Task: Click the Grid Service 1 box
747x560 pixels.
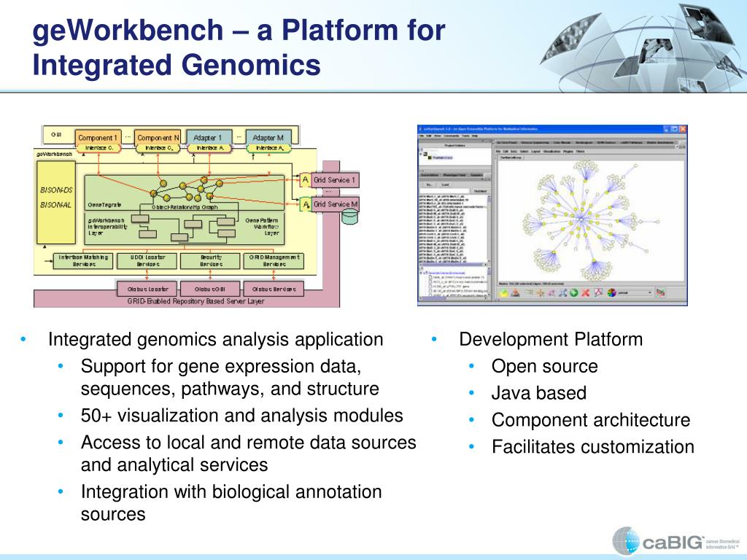Action: (x=335, y=179)
